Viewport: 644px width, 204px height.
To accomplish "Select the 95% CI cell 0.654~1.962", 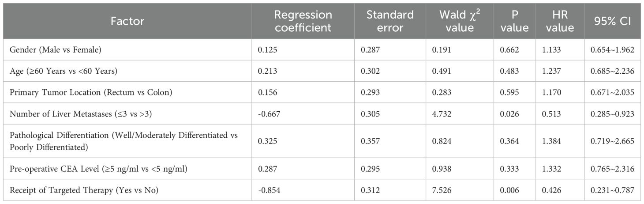I will pos(612,50).
